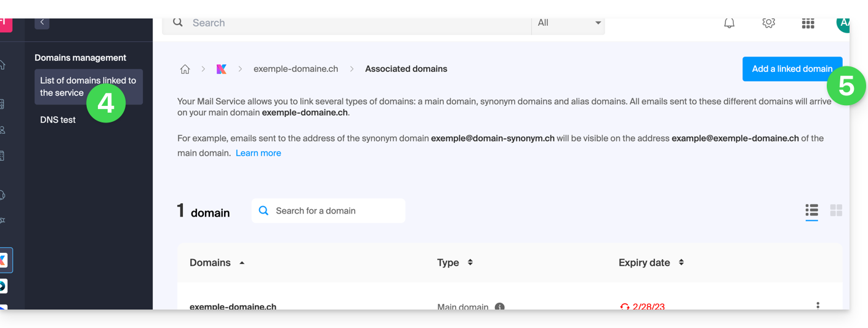Collapse the sidebar with back chevron
Screen dimensions: 868x328
(x=42, y=22)
